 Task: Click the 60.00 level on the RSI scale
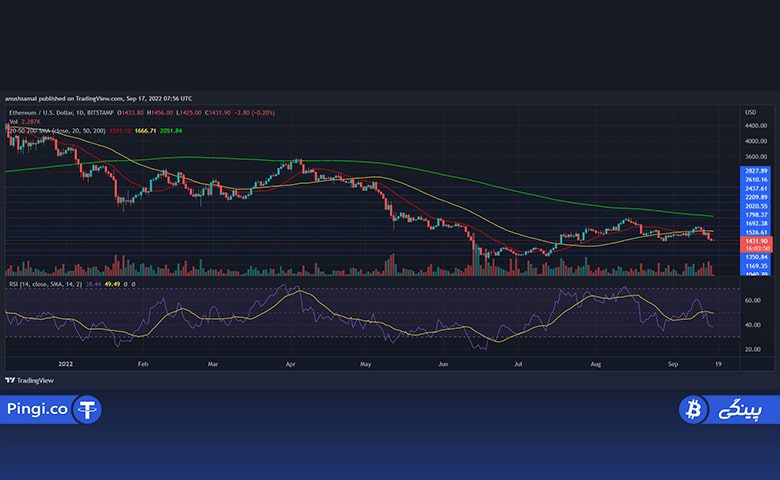753,300
